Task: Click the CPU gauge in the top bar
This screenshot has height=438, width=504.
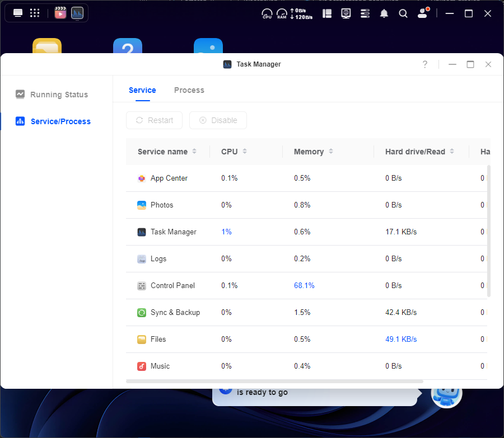Action: tap(267, 13)
